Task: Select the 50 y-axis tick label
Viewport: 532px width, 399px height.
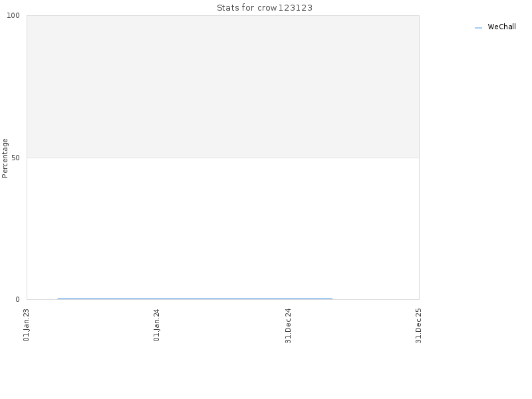Action: coord(15,158)
